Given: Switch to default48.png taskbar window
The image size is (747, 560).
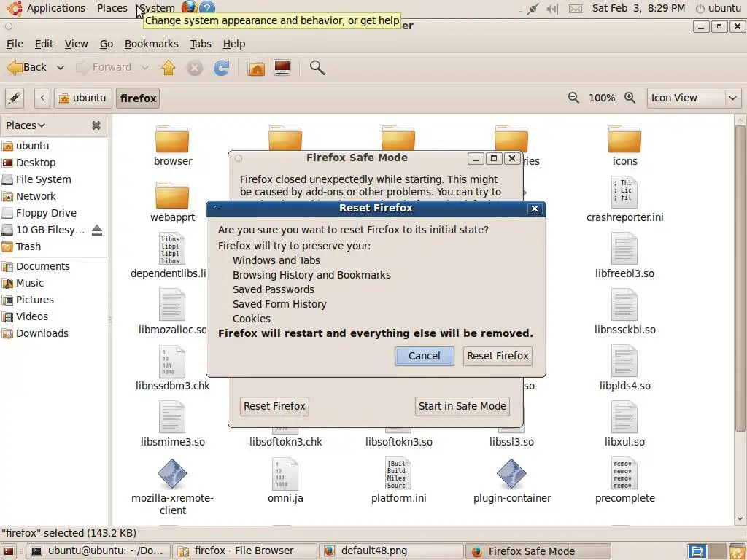Looking at the screenshot, I should click(391, 551).
